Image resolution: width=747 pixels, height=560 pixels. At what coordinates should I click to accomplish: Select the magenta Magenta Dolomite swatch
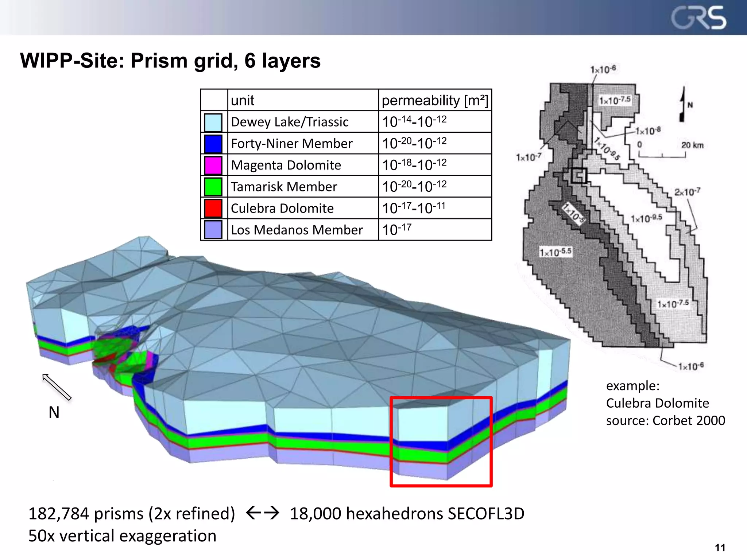pyautogui.click(x=213, y=165)
